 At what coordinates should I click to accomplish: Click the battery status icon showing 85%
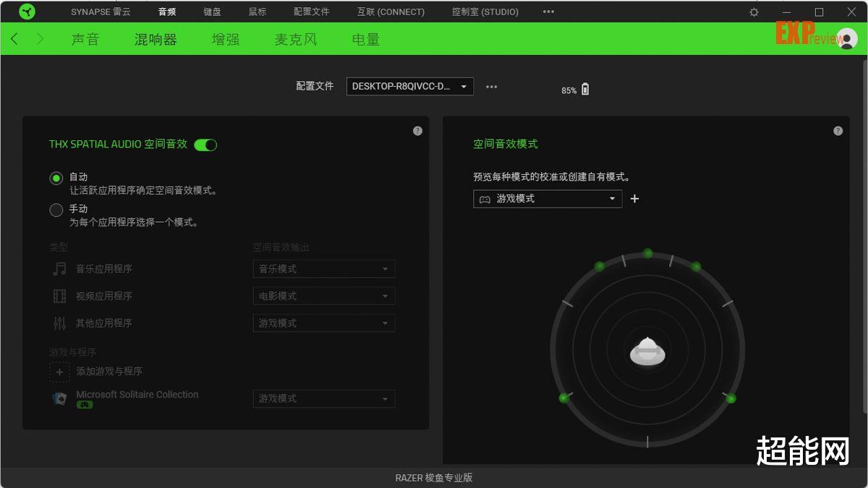[584, 88]
